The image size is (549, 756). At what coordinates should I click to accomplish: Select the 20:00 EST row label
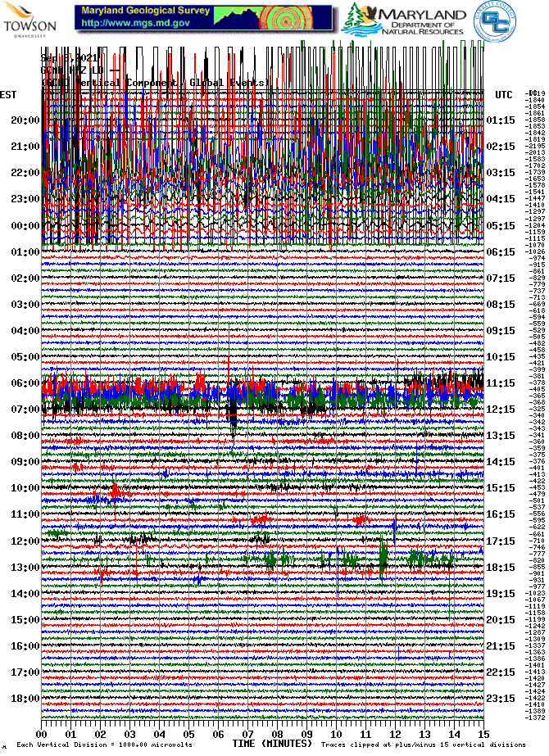(x=25, y=120)
